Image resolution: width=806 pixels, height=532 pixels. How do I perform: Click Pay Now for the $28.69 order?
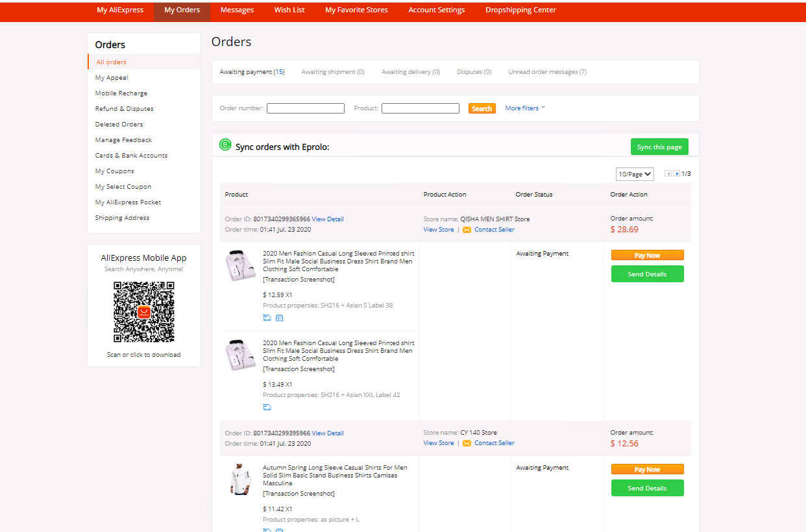pyautogui.click(x=648, y=255)
